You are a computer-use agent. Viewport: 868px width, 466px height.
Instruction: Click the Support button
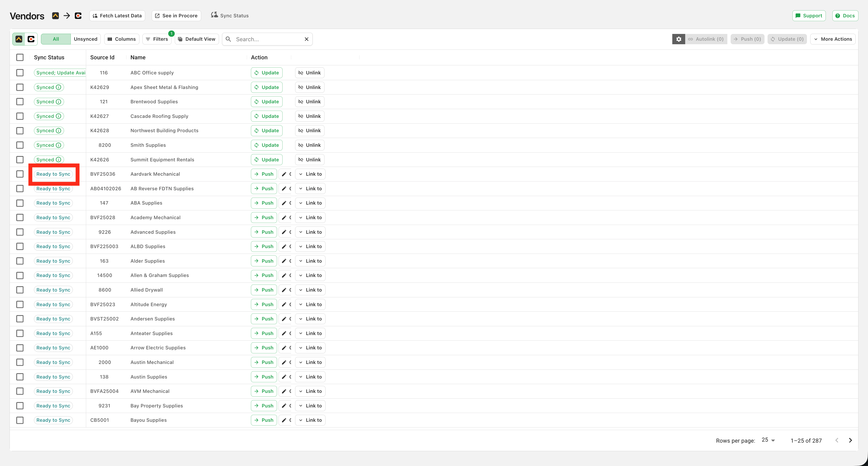(x=809, y=16)
